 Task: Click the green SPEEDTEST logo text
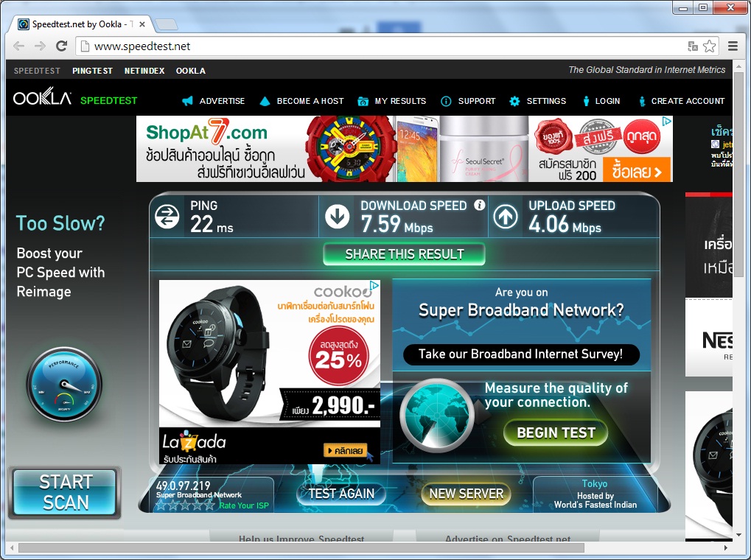tap(109, 101)
